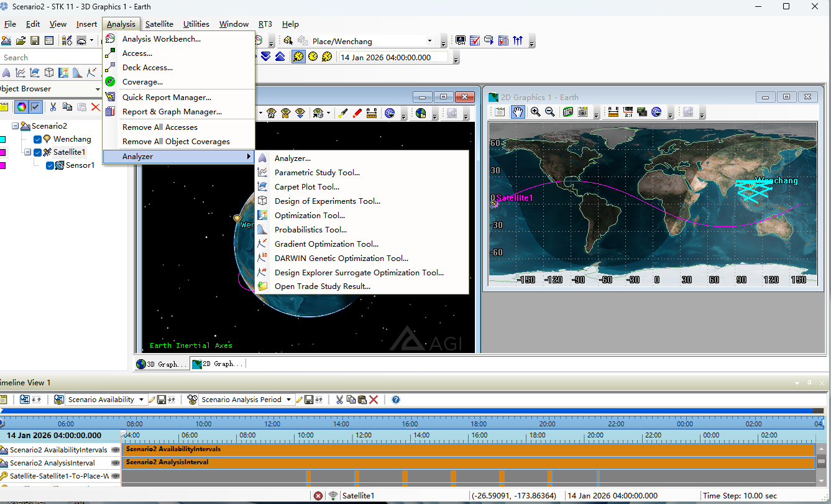The height and width of the screenshot is (504, 831).
Task: Open the Coverage... menu entry
Action: point(179,81)
